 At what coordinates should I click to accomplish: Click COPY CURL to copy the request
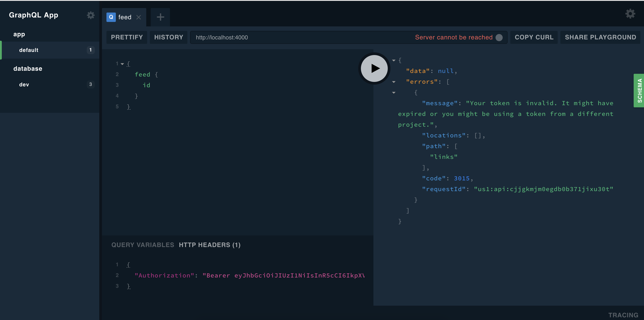point(534,37)
